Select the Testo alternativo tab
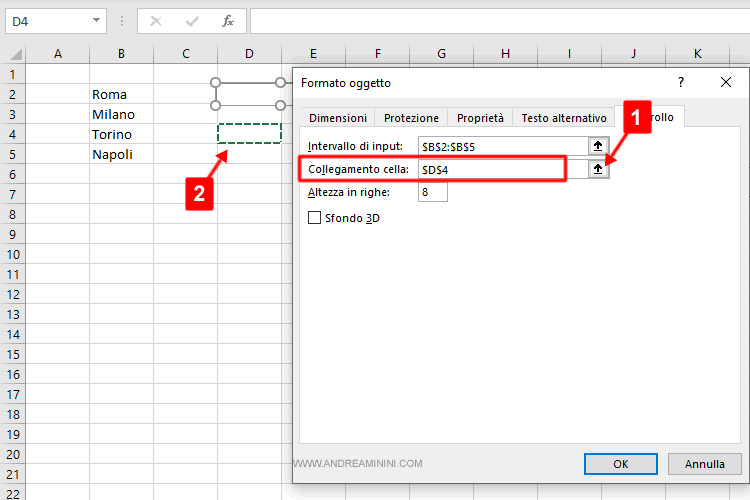This screenshot has width=750, height=500. point(563,118)
